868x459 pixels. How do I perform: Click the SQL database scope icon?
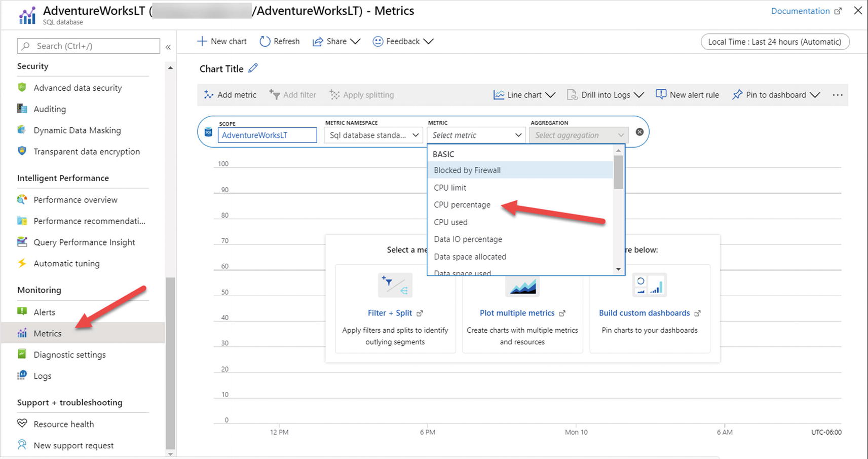tap(208, 132)
